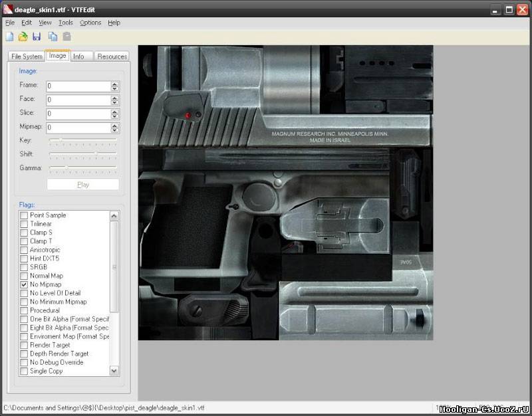Maximize the VTFEdit window
The width and height of the screenshot is (532, 416).
point(509,10)
